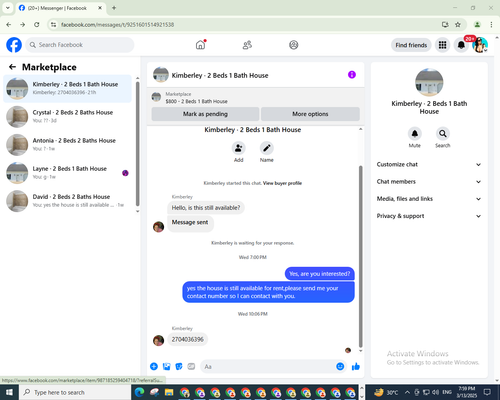The width and height of the screenshot is (500, 400).
Task: Click Mark as pending button
Action: pyautogui.click(x=205, y=114)
